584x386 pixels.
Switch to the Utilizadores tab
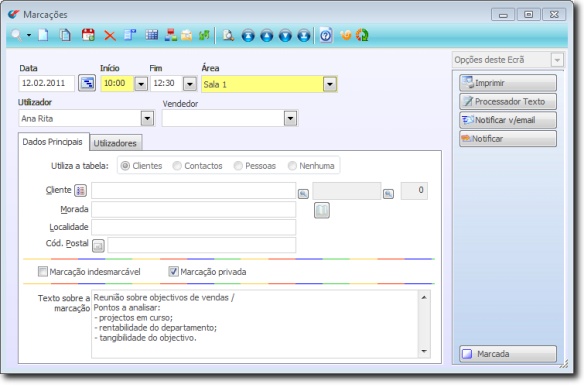point(115,143)
